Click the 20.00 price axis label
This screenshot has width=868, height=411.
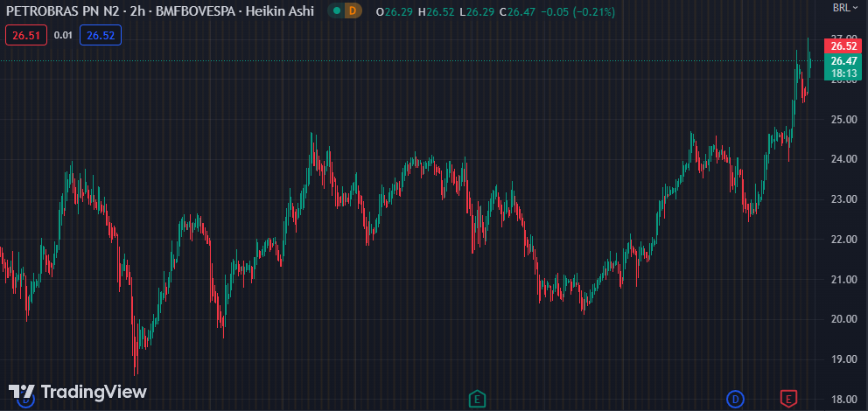(843, 319)
